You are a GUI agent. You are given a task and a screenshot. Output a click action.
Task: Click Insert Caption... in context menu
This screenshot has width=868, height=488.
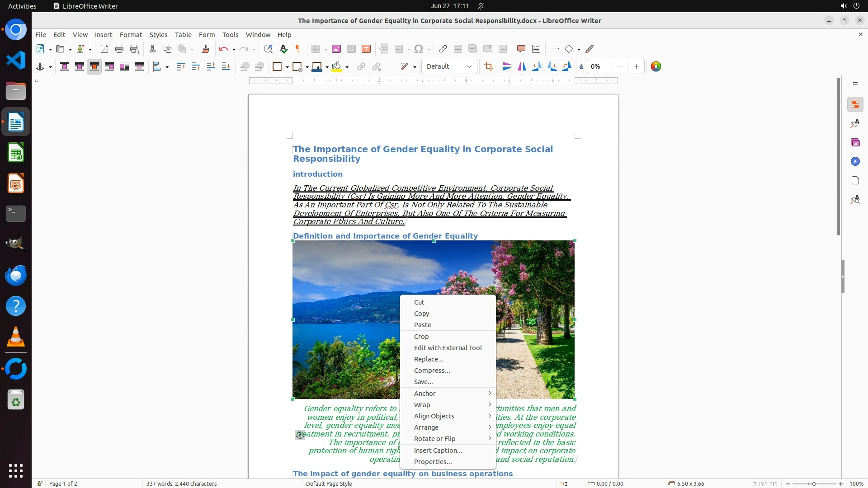438,450
